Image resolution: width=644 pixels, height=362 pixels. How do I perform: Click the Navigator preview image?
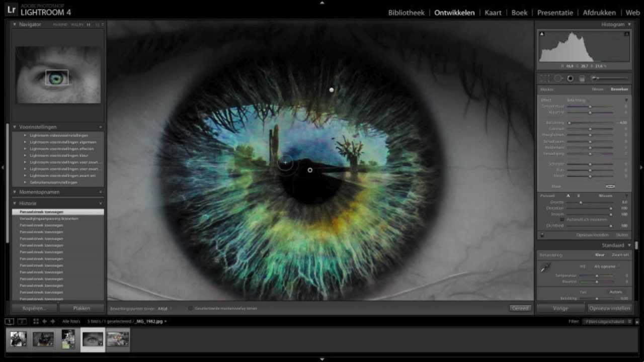[x=58, y=74]
